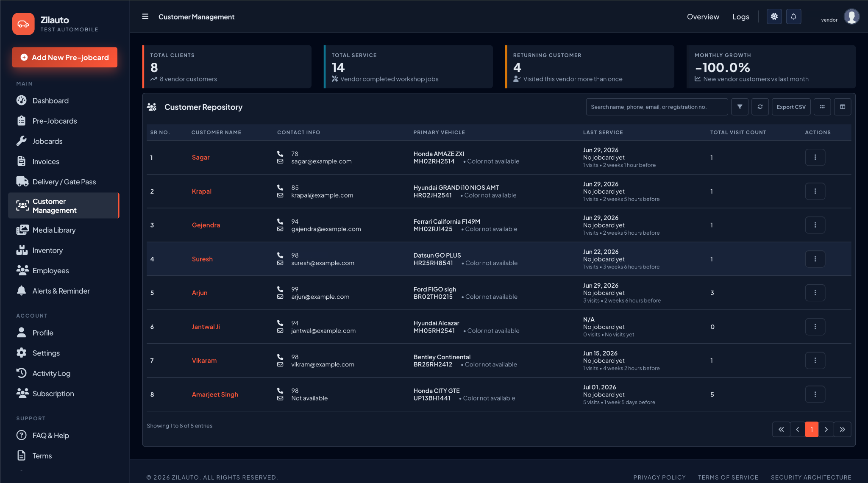The image size is (868, 483).
Task: Click the Activity Log history icon
Action: tap(21, 373)
